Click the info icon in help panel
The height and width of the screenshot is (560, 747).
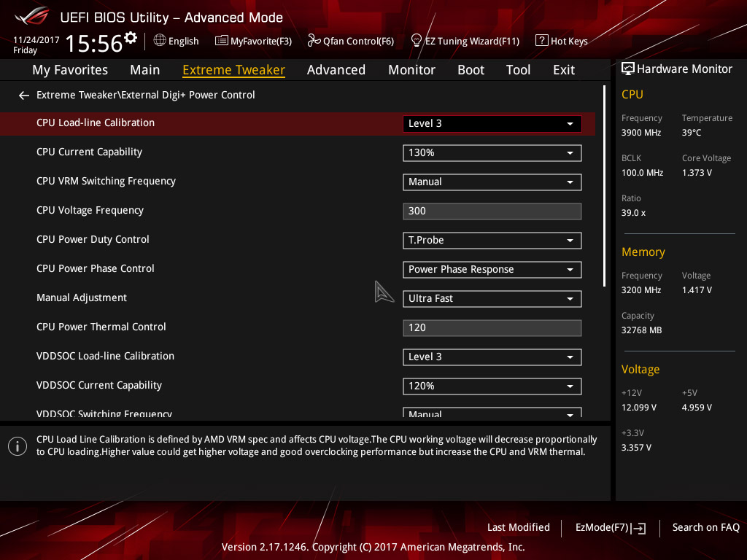18,446
